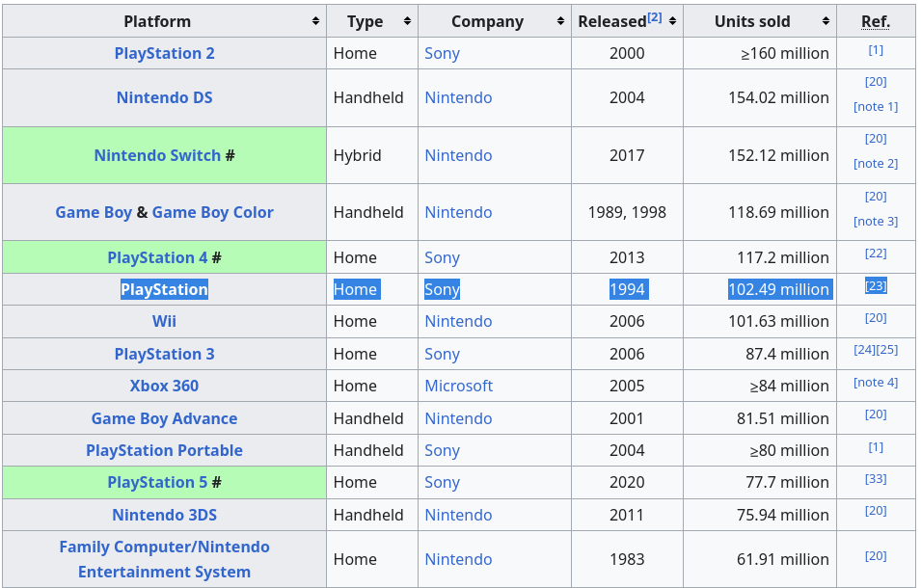This screenshot has width=921, height=588.
Task: Click Nintendo in the Game Boy Advance row
Action: tap(459, 419)
